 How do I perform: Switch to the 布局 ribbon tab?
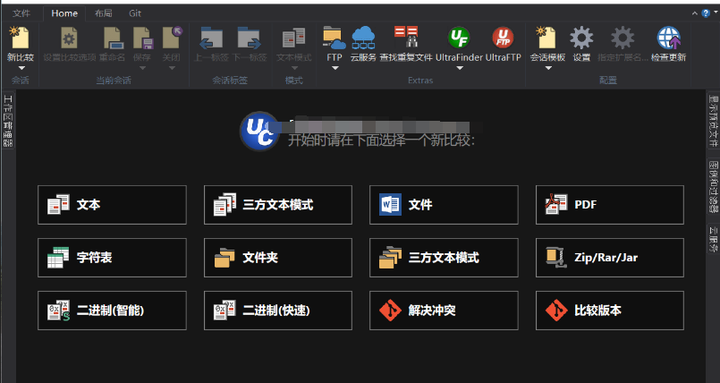pyautogui.click(x=103, y=13)
